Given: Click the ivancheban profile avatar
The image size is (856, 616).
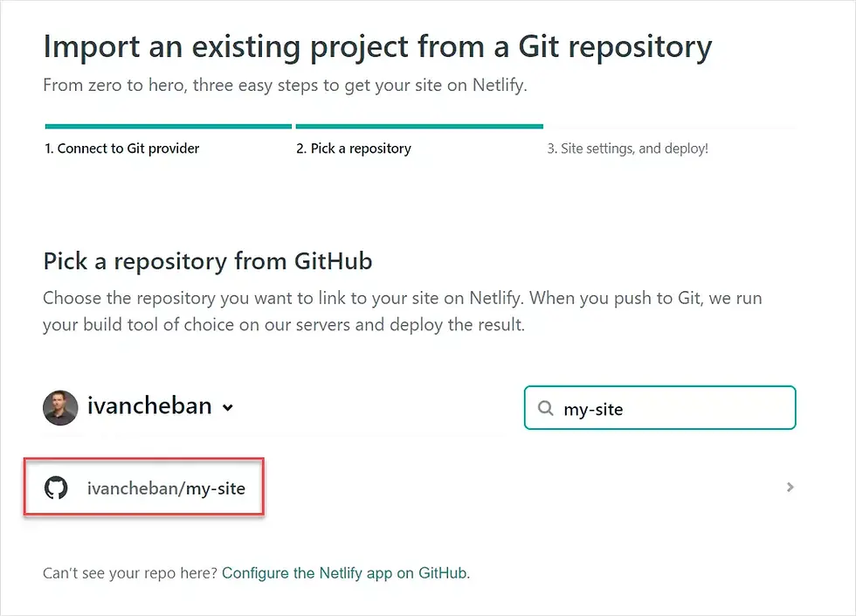Looking at the screenshot, I should pyautogui.click(x=60, y=407).
